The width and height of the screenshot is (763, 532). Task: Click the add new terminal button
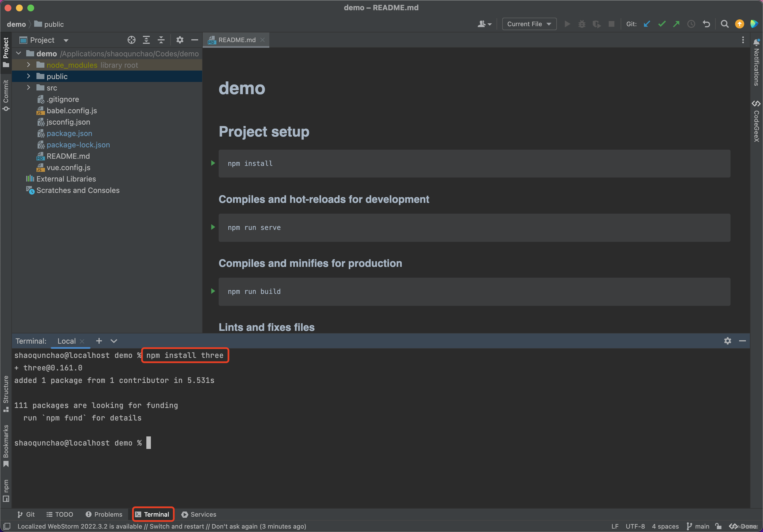pyautogui.click(x=99, y=340)
